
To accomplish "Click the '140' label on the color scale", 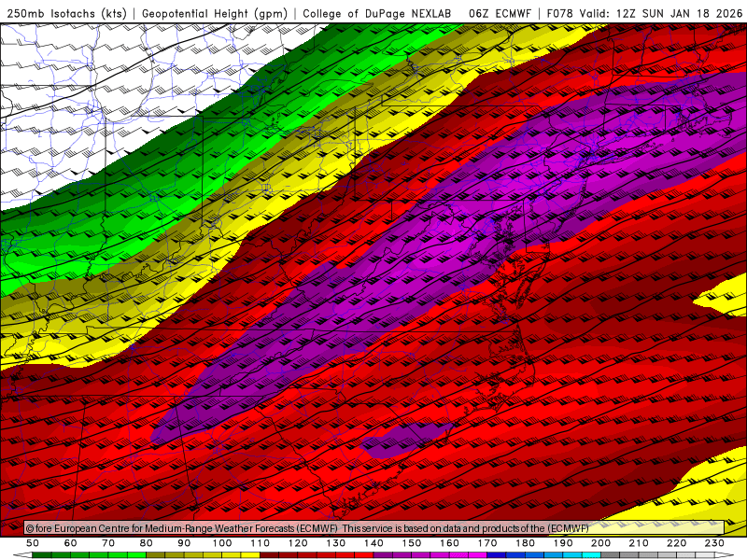I will tap(373, 543).
